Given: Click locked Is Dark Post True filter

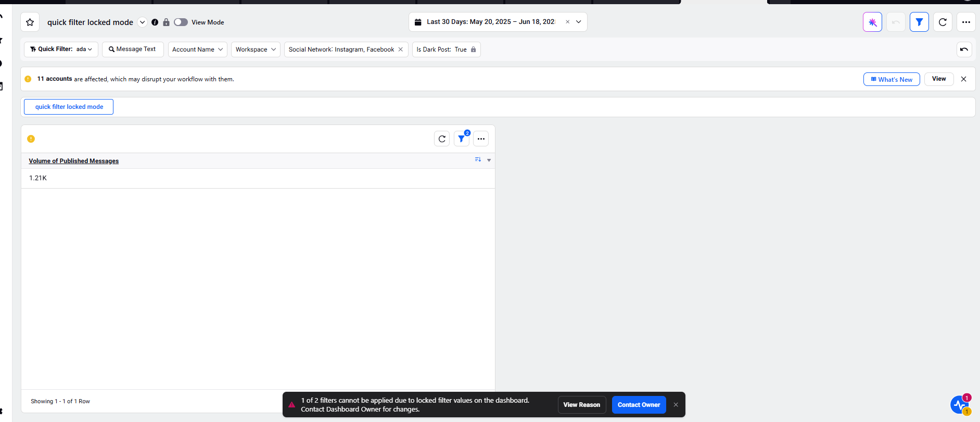Looking at the screenshot, I should pos(446,49).
